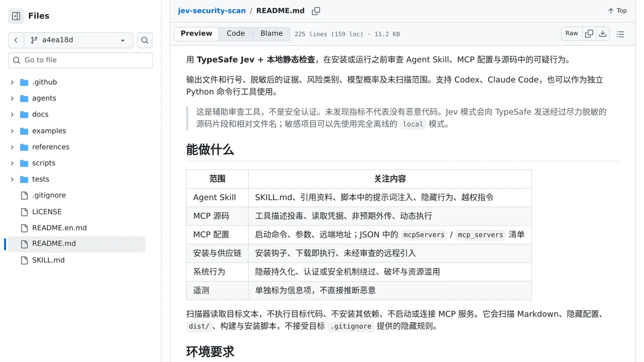The height and width of the screenshot is (362, 644).
Task: Click the examples folder icon
Action: [24, 131]
